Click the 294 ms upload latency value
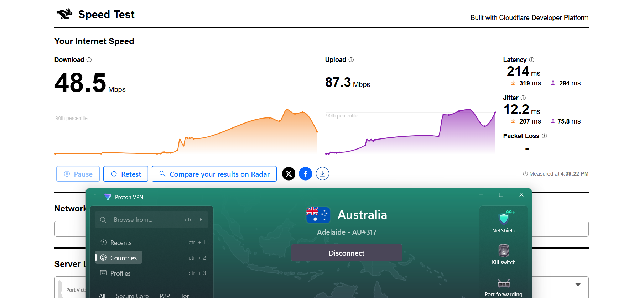Image resolution: width=644 pixels, height=298 pixels. [570, 83]
